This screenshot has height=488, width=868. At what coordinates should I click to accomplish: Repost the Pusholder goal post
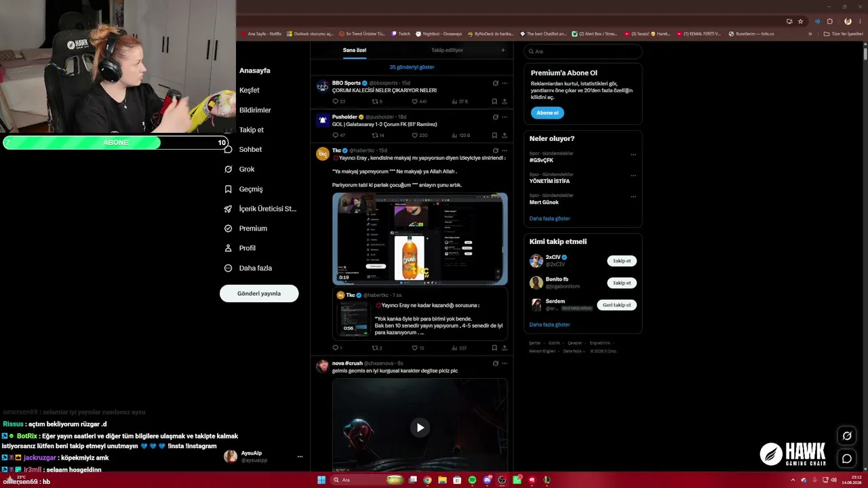374,136
